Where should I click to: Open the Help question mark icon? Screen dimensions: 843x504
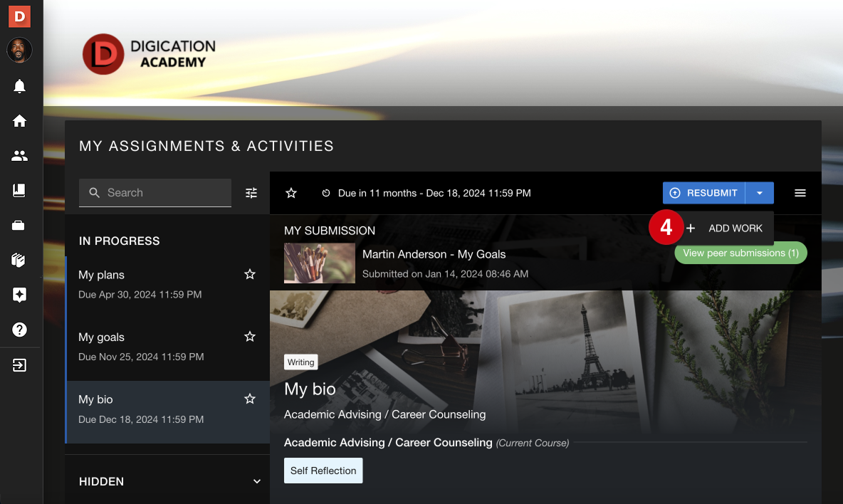[19, 330]
